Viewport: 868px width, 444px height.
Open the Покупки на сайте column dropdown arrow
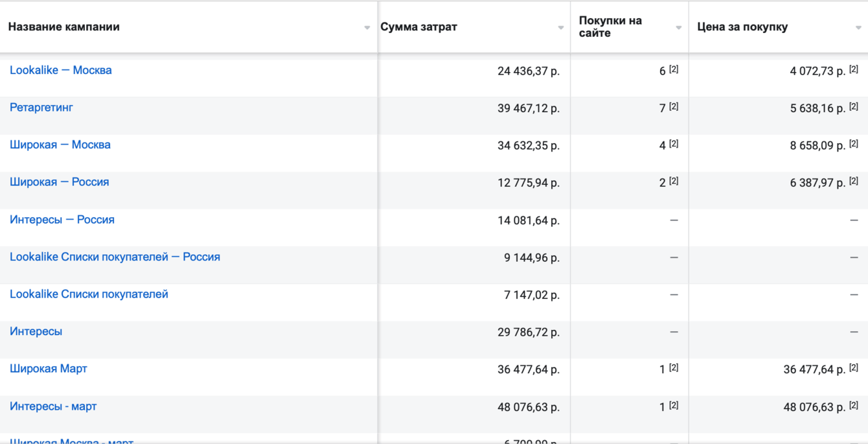[x=679, y=28]
